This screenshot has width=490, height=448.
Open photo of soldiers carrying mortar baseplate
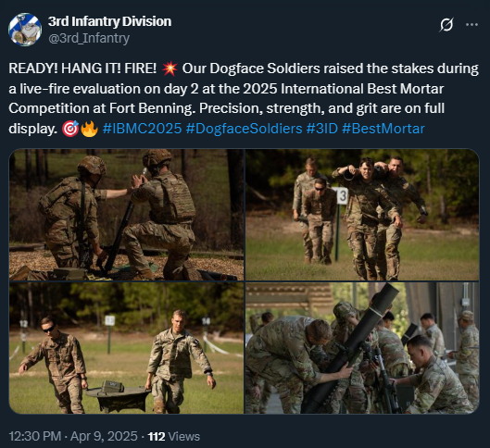(x=127, y=348)
